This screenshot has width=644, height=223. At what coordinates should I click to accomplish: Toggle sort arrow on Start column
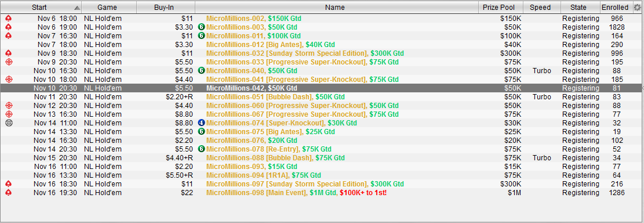(x=77, y=8)
